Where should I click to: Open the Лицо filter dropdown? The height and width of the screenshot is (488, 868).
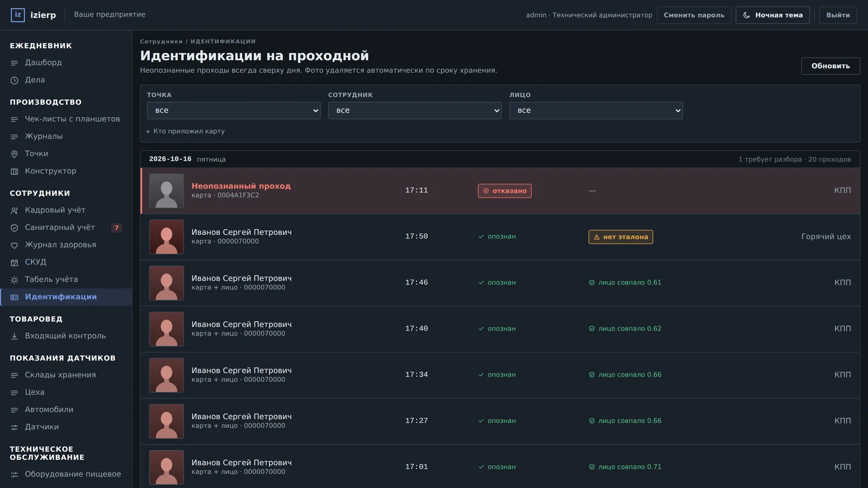596,111
